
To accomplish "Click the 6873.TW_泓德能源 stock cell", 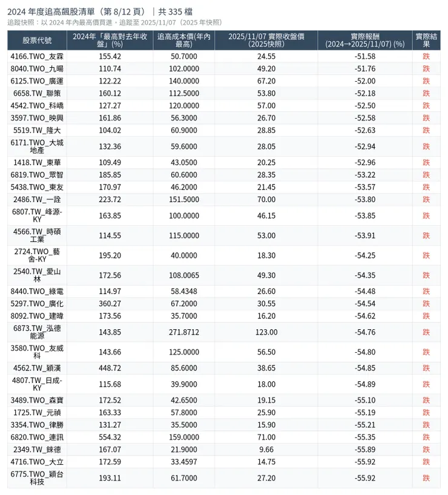I will click(37, 332).
